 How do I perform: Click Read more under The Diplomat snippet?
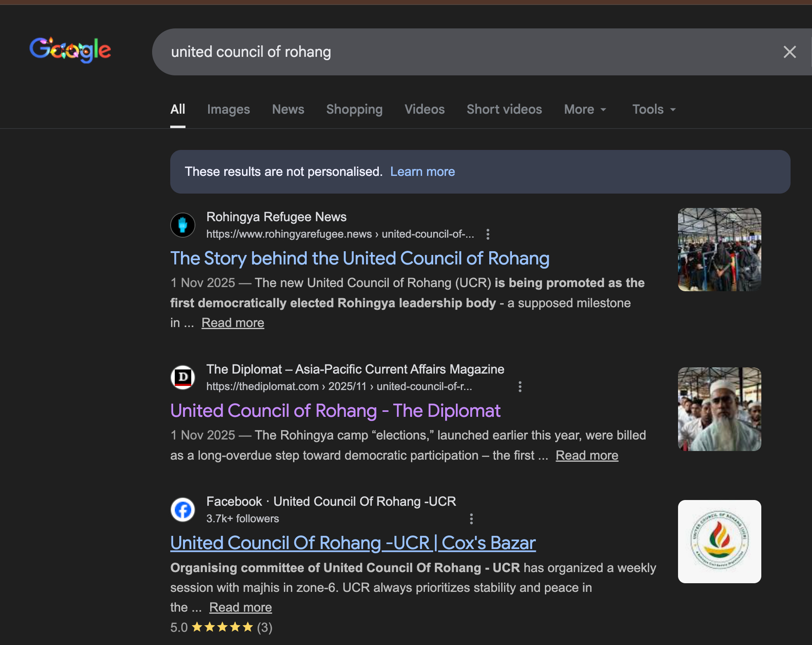pos(587,456)
